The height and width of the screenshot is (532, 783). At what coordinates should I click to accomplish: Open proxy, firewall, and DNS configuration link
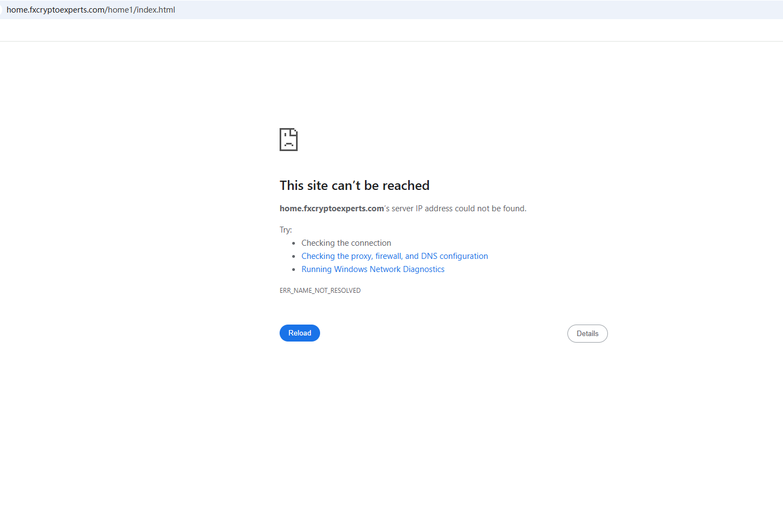tap(395, 256)
